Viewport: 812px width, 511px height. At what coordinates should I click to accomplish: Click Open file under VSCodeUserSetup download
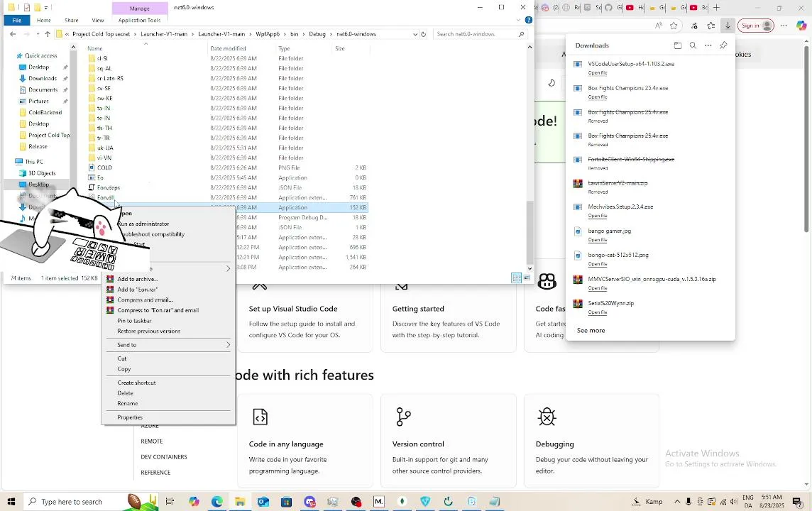597,73
